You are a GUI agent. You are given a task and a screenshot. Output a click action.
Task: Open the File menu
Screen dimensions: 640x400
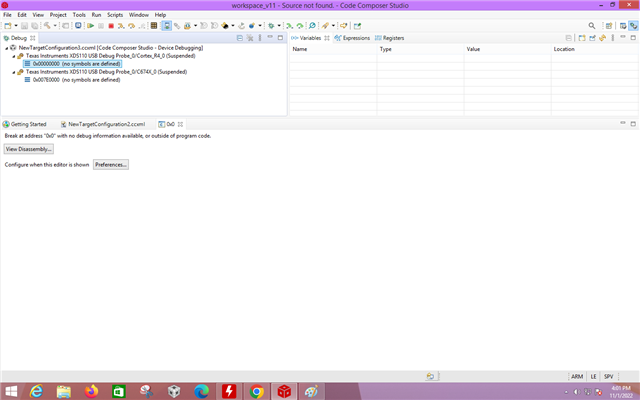(7, 15)
